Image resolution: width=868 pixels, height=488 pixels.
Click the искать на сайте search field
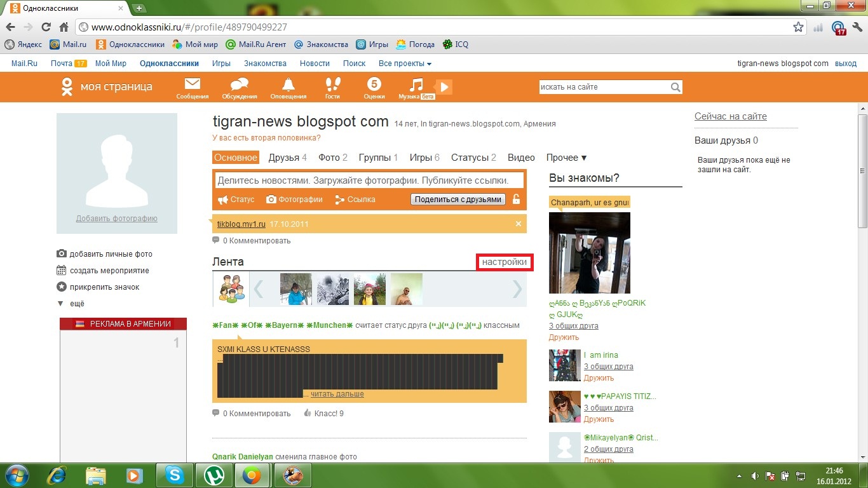click(x=604, y=87)
